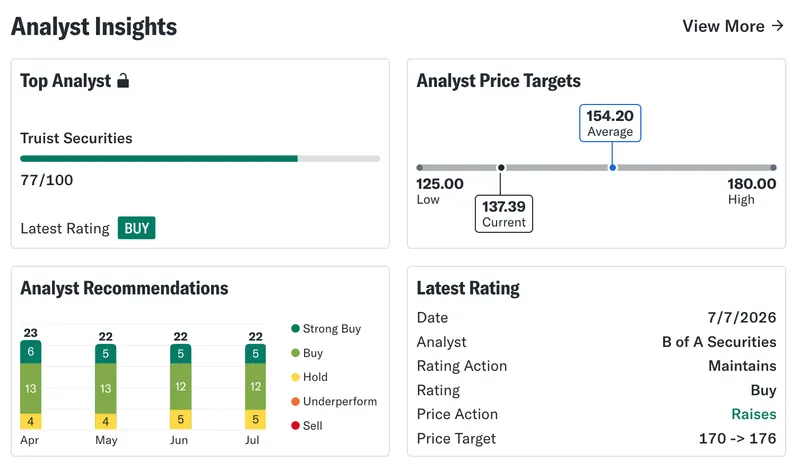
Task: Click the 154.20 Average tooltip box
Action: tap(610, 123)
